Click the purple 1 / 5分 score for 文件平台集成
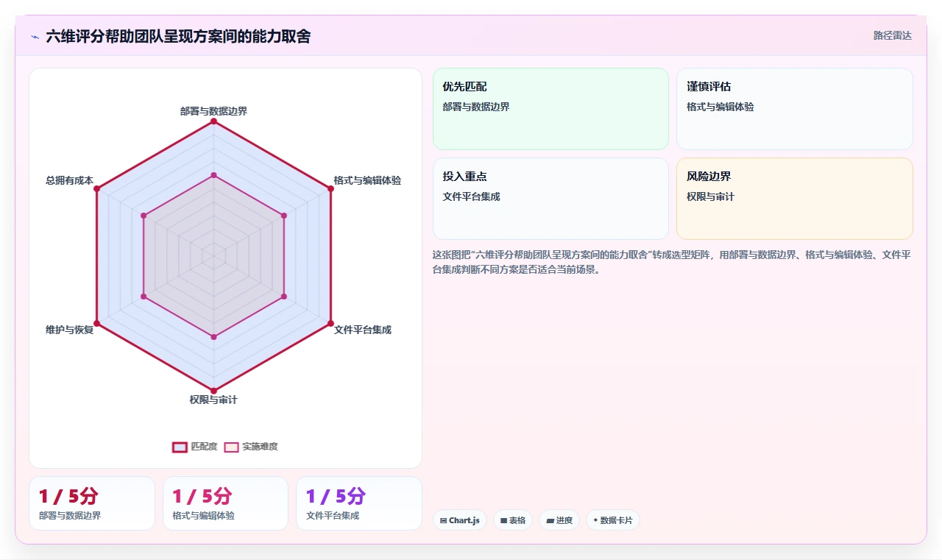942x560 pixels. 336,496
